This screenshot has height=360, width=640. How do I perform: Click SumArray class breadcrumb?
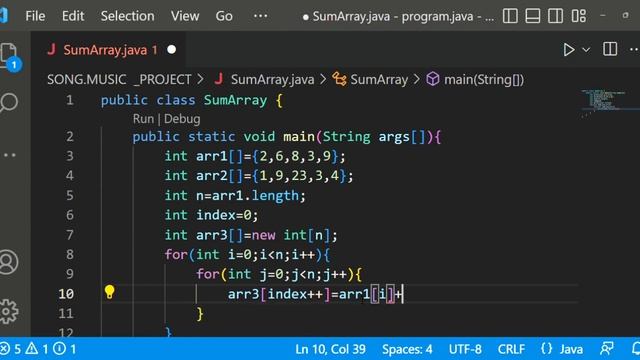click(x=379, y=79)
